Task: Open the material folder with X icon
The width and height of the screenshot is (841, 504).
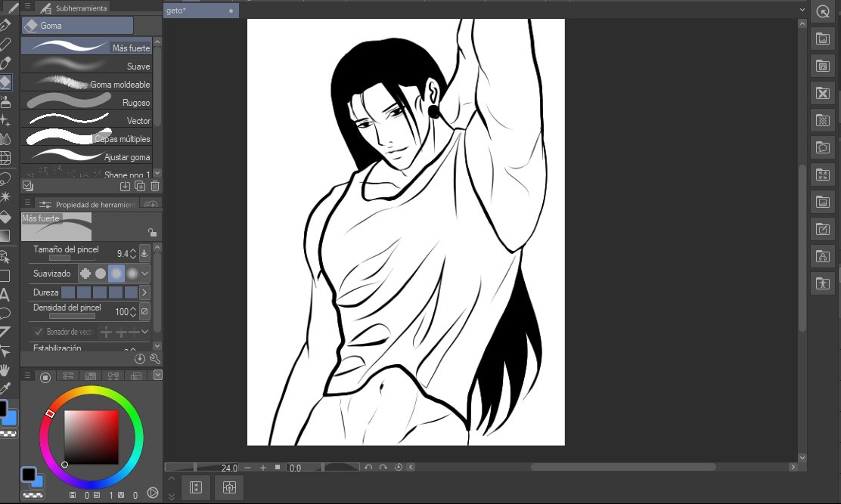Action: click(x=823, y=93)
